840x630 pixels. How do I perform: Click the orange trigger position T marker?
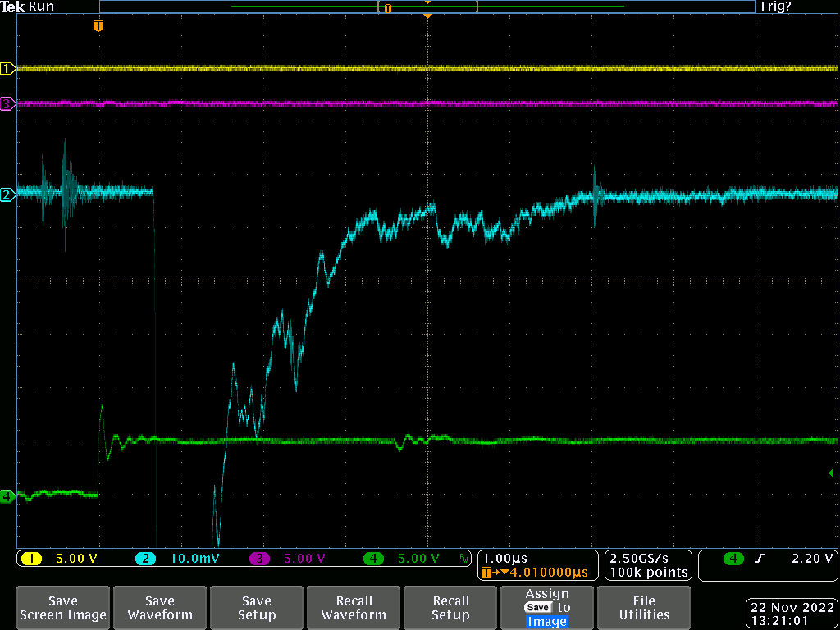tap(98, 26)
